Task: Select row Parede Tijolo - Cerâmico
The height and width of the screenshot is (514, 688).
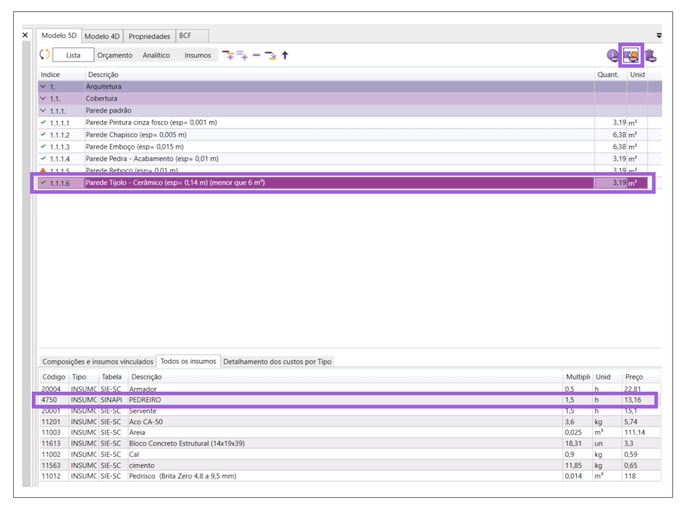Action: pyautogui.click(x=343, y=183)
